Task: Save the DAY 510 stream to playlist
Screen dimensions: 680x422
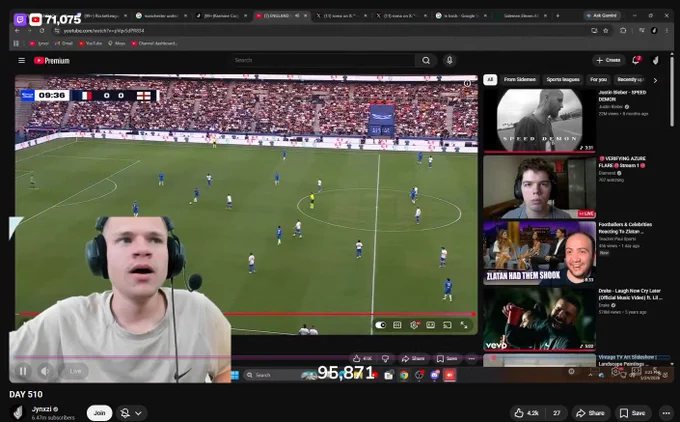Action: (632, 413)
